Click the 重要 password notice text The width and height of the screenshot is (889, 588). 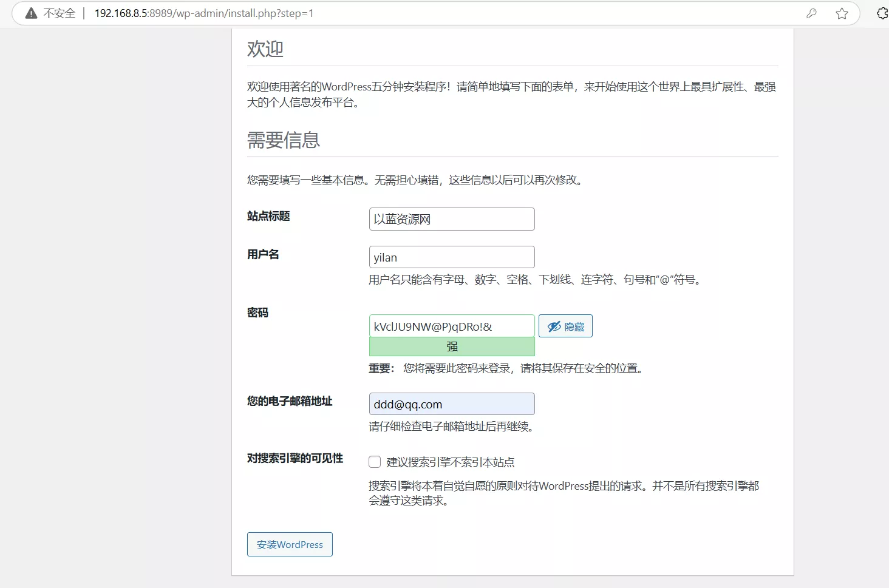507,368
